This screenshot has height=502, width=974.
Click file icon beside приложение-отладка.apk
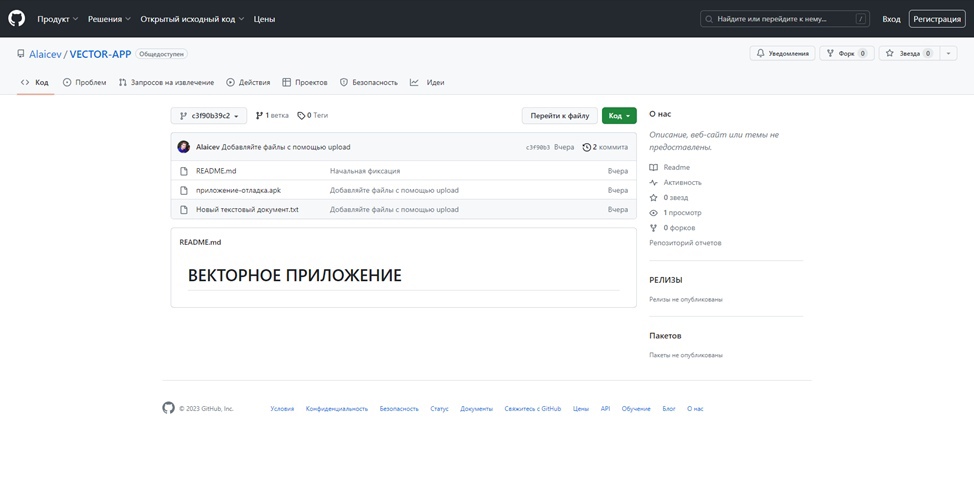click(183, 190)
